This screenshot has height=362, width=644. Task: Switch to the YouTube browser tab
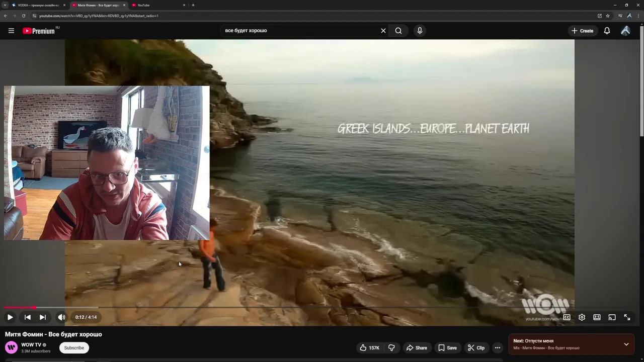coord(157,5)
